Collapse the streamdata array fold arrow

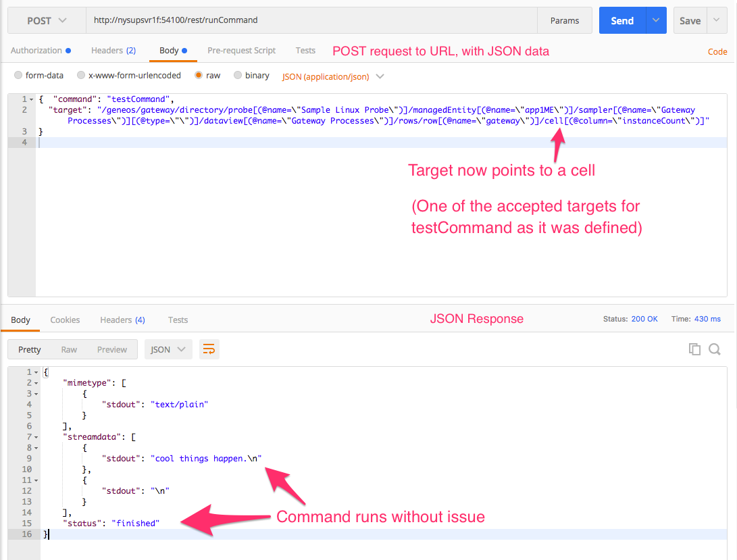(35, 437)
